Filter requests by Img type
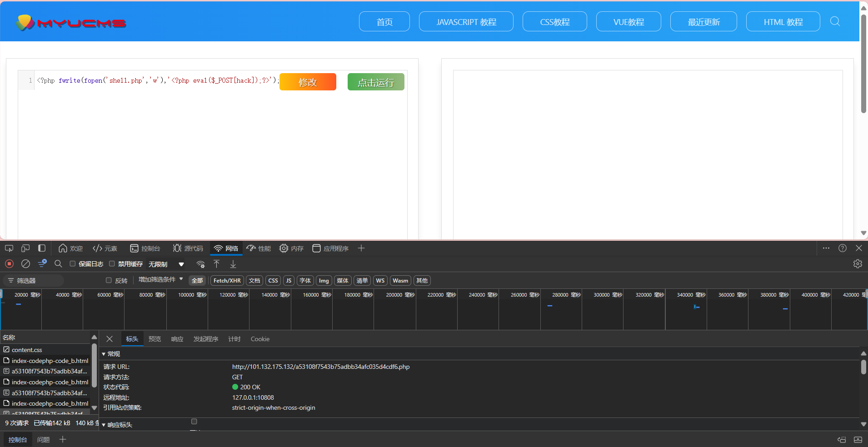 [x=324, y=280]
